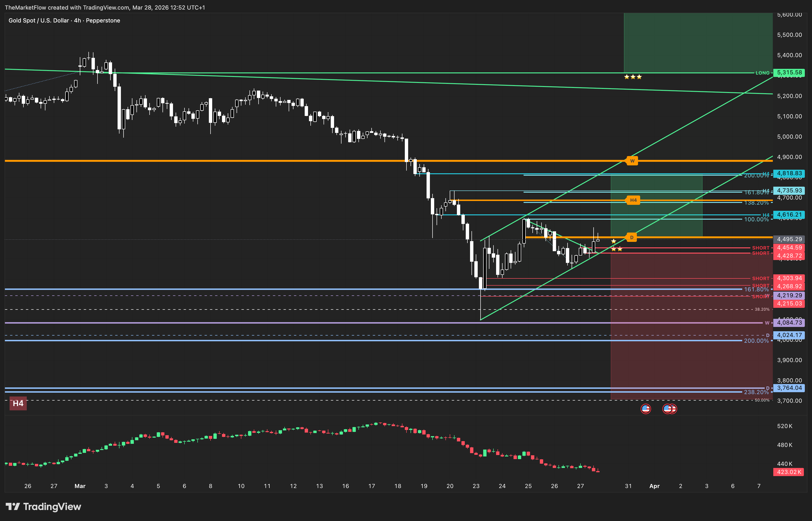Click the Mar date on time axis
Screen dimensions: 812x521
click(80, 486)
